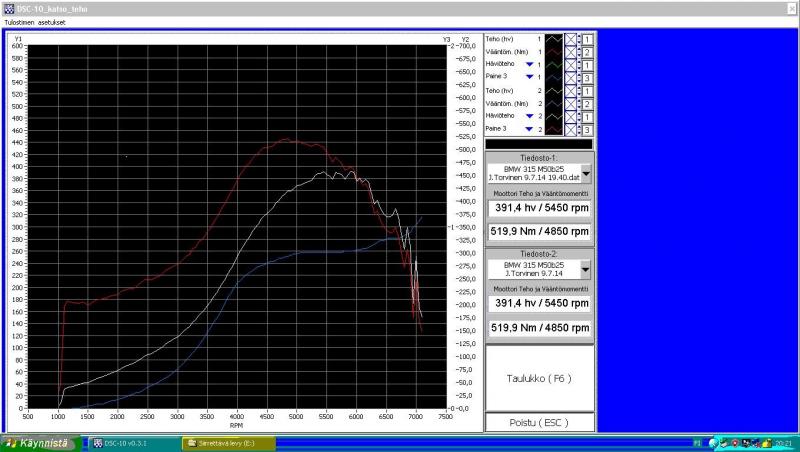This screenshot has width=800, height=452.
Task: Click the Teho (hv) 2 curve line icon
Action: click(x=553, y=90)
